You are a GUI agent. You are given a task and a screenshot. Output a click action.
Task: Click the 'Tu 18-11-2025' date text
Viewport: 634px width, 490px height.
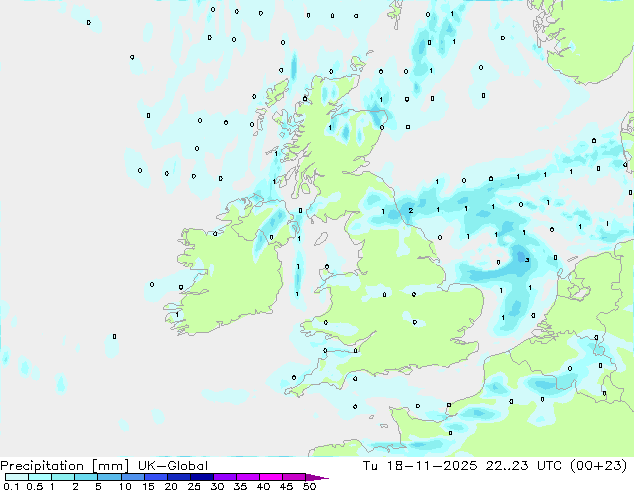coord(420,466)
